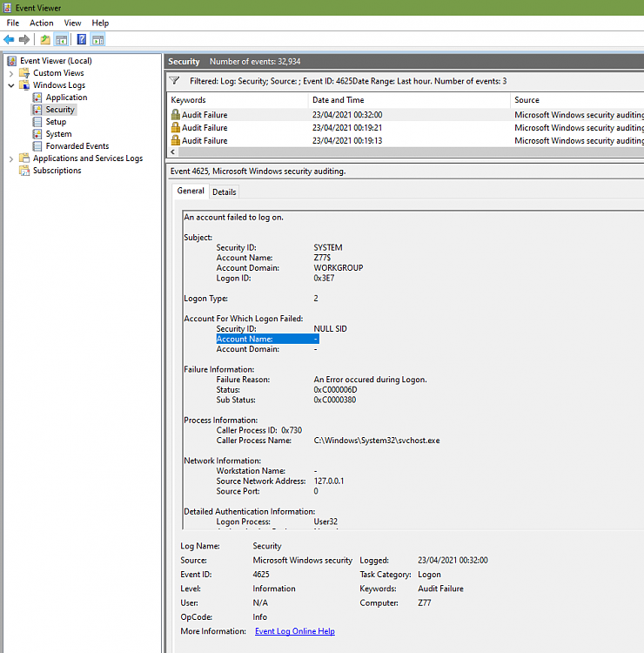Click the filter funnel icon
This screenshot has width=644, height=653.
(x=174, y=80)
